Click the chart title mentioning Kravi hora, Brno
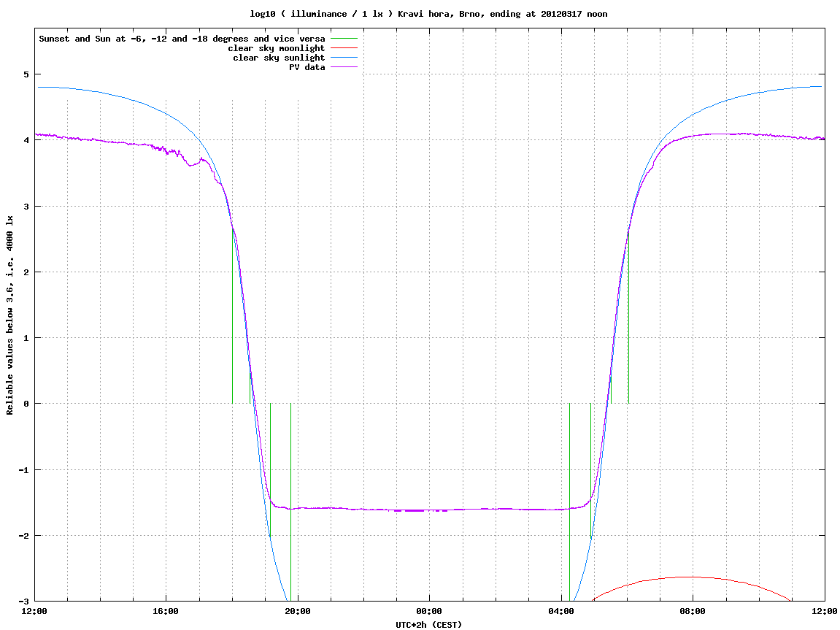This screenshot has width=840, height=630. (428, 14)
